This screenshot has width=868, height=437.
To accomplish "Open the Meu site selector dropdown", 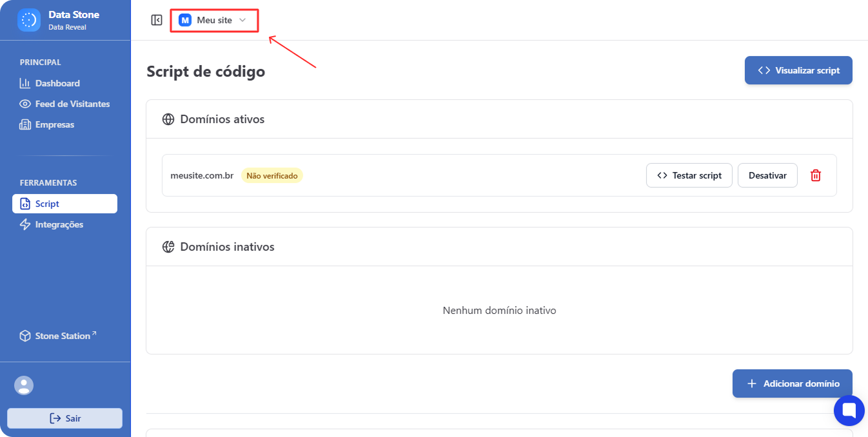I will click(214, 21).
